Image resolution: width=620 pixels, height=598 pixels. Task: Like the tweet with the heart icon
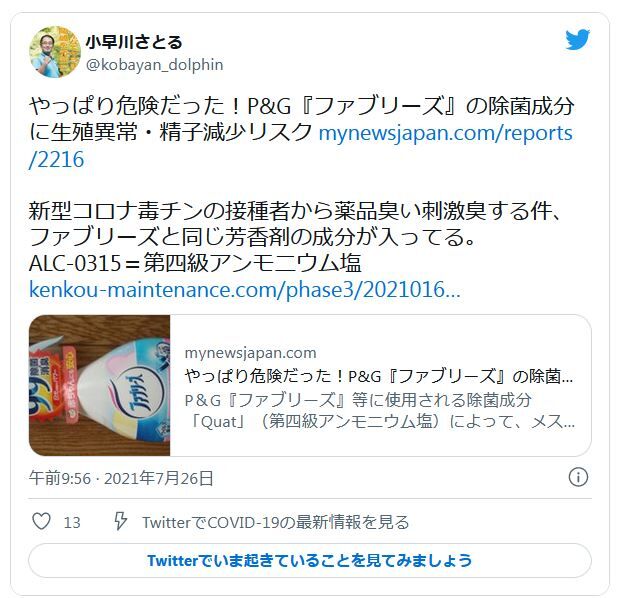click(41, 521)
